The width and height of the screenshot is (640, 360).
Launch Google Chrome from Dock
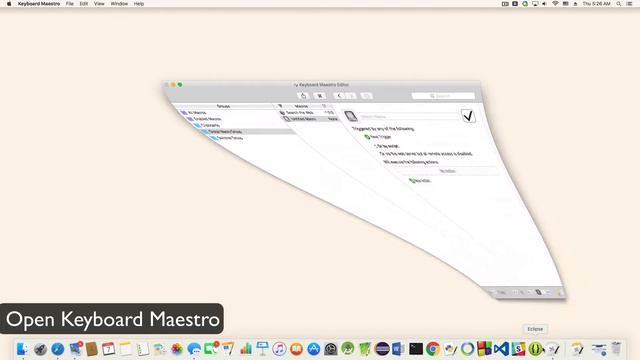[433, 349]
